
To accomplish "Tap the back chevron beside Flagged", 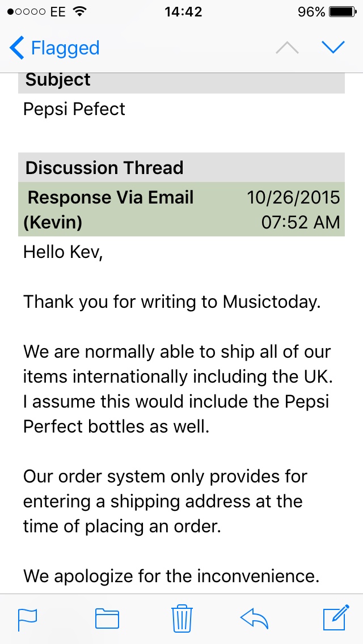I will (17, 48).
